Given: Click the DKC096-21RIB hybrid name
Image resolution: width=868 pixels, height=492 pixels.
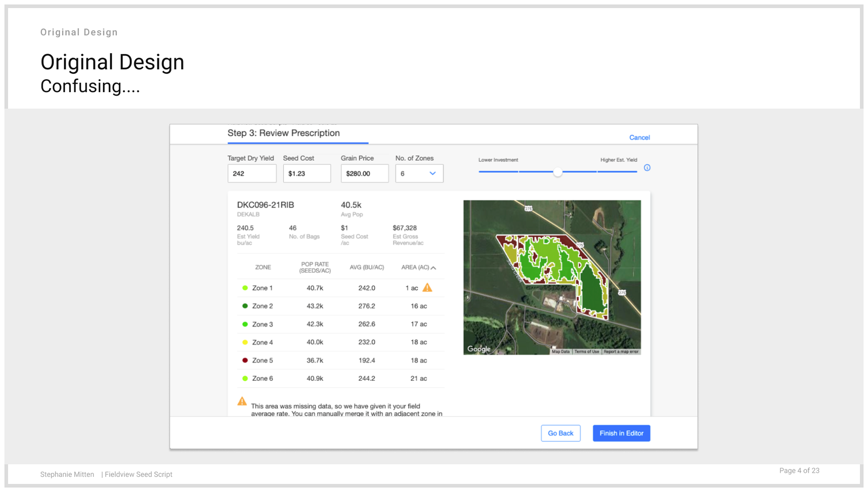Looking at the screenshot, I should coord(265,205).
